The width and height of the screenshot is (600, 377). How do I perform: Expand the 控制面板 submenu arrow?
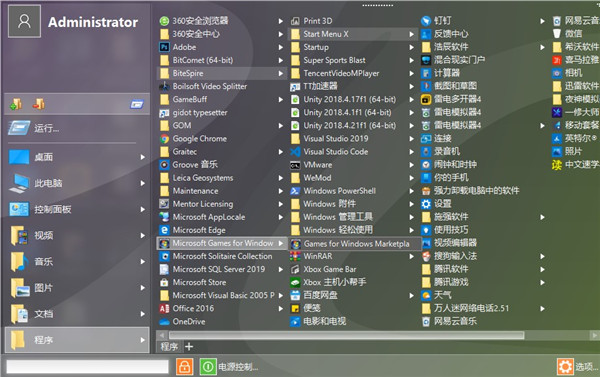[x=142, y=209]
